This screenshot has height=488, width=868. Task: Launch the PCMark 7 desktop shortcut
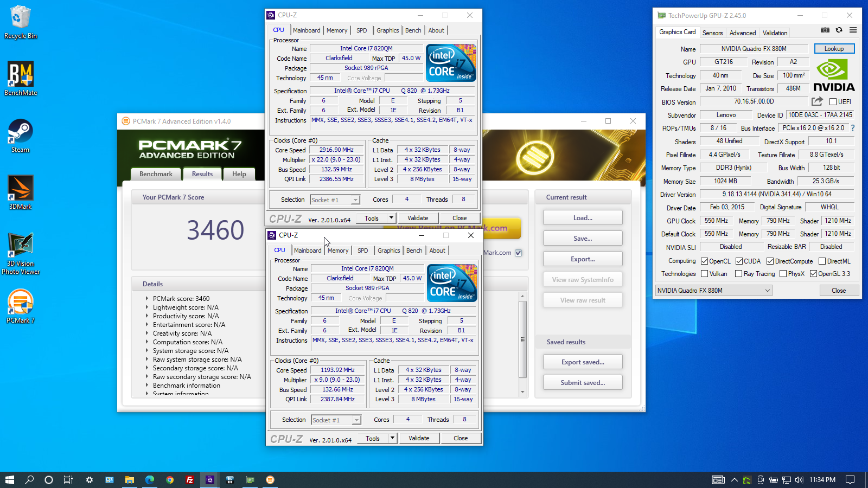click(x=21, y=306)
